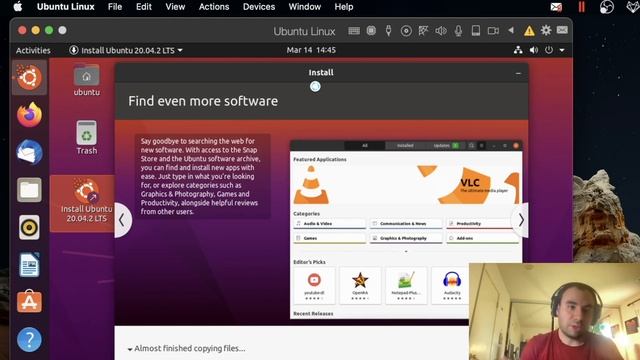The width and height of the screenshot is (640, 360).
Task: Click the 'Categories' label in the slideshow
Action: tap(306, 214)
